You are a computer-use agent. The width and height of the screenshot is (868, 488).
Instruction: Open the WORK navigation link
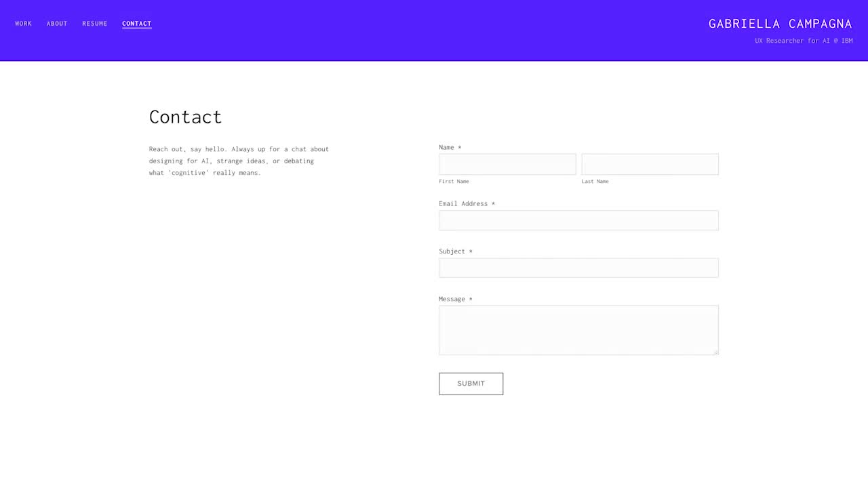tap(23, 24)
